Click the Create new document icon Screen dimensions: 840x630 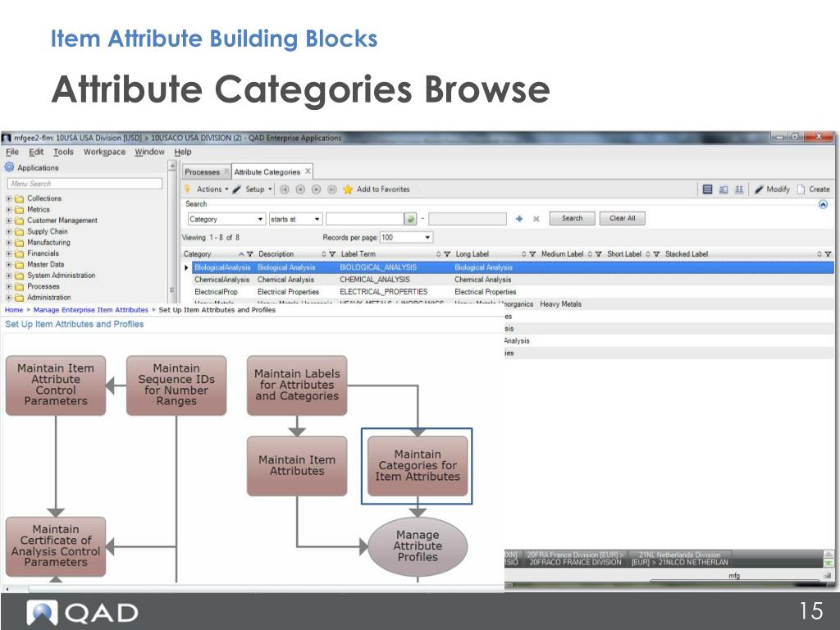(x=801, y=189)
